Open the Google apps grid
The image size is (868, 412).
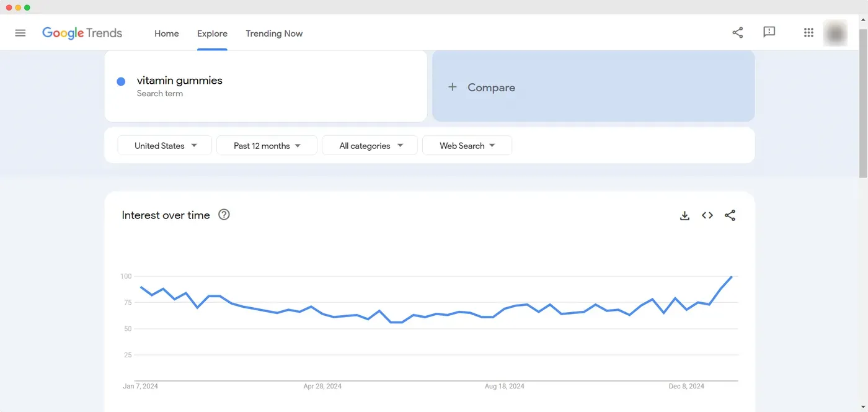[808, 33]
